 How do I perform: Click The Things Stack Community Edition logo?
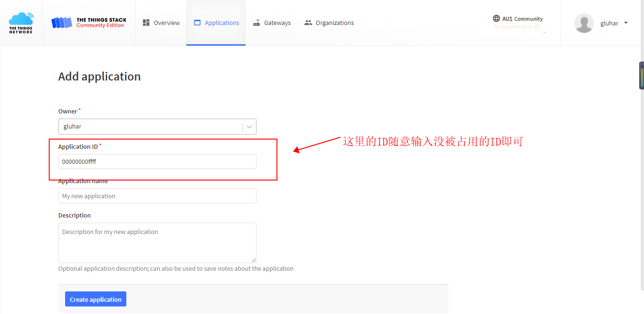(89, 23)
